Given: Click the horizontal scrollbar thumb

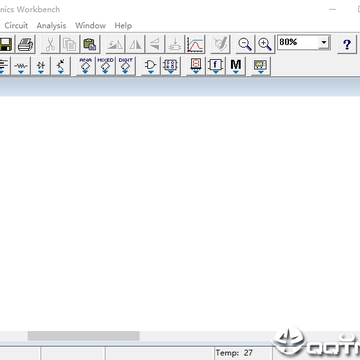Looking at the screenshot, I should pyautogui.click(x=84, y=336).
